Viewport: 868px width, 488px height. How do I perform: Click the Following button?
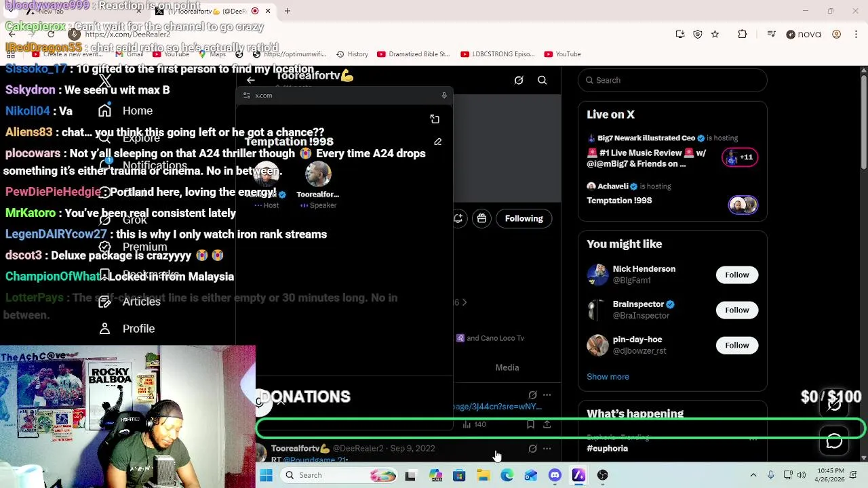click(x=524, y=218)
